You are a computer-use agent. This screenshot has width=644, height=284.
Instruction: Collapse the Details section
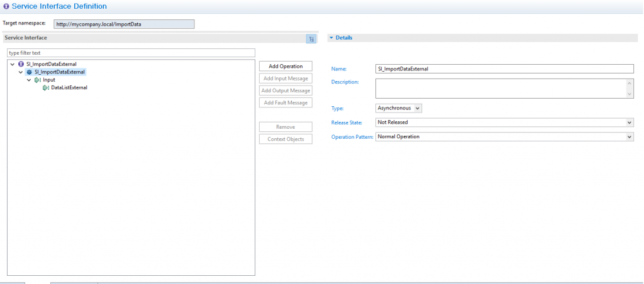[x=331, y=38]
